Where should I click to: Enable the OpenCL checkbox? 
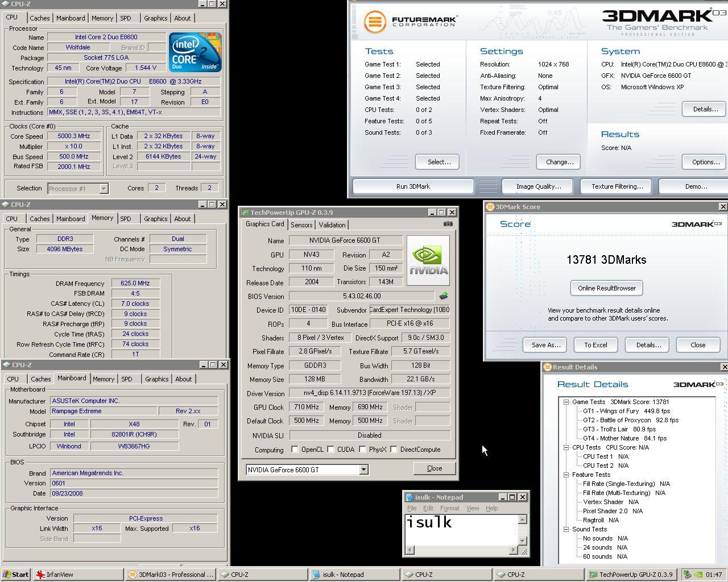[x=295, y=450]
